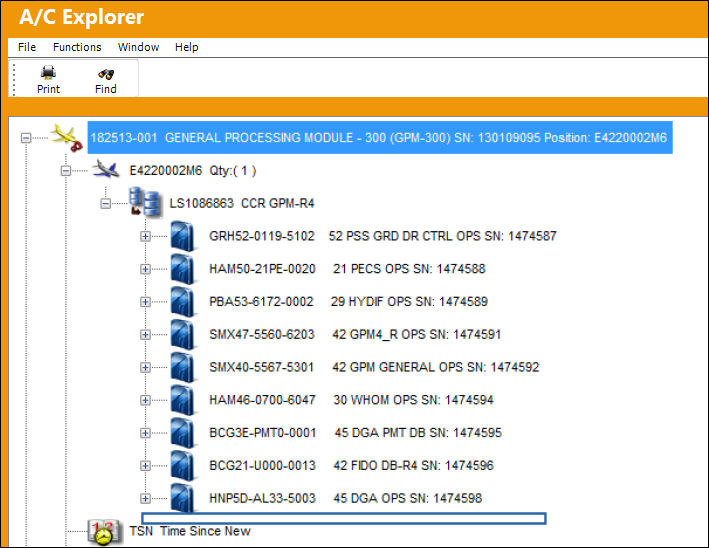Expand the HAM46-0700-6047 node
709x548 pixels.
(145, 400)
